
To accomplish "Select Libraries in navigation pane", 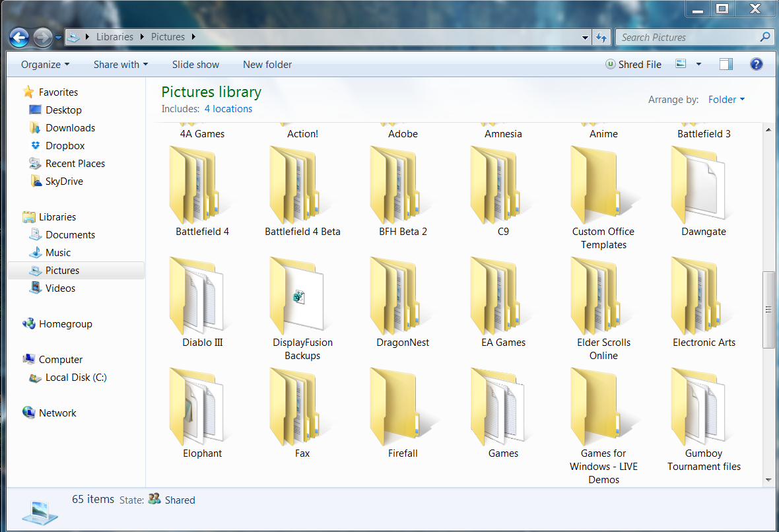I will (x=57, y=217).
